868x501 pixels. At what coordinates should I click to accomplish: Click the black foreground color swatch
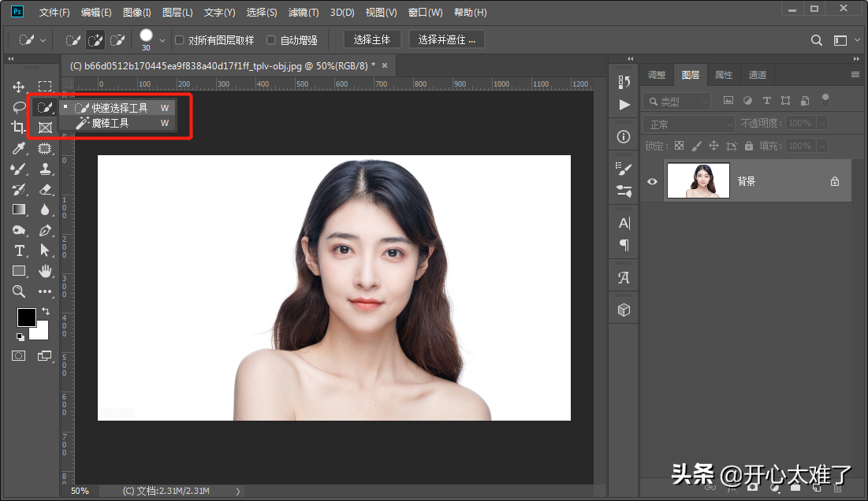(27, 317)
